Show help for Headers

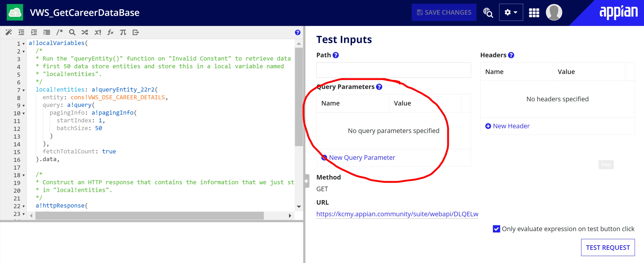pyautogui.click(x=511, y=55)
